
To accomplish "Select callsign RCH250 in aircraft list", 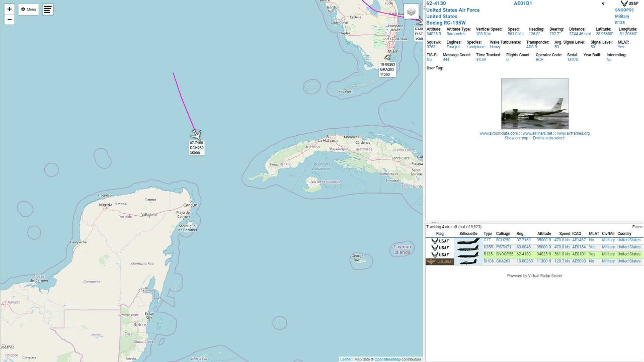I will [x=503, y=240].
